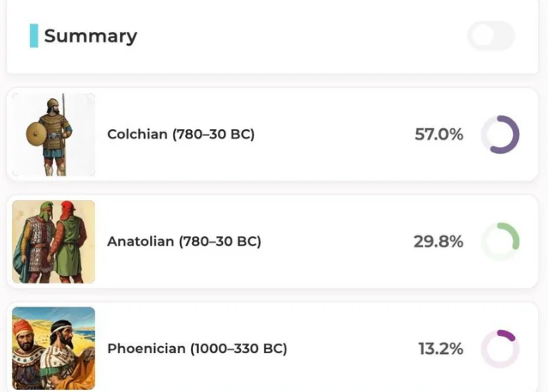Open the Colchian warrior thumbnail
Image resolution: width=548 pixels, height=392 pixels.
[53, 135]
